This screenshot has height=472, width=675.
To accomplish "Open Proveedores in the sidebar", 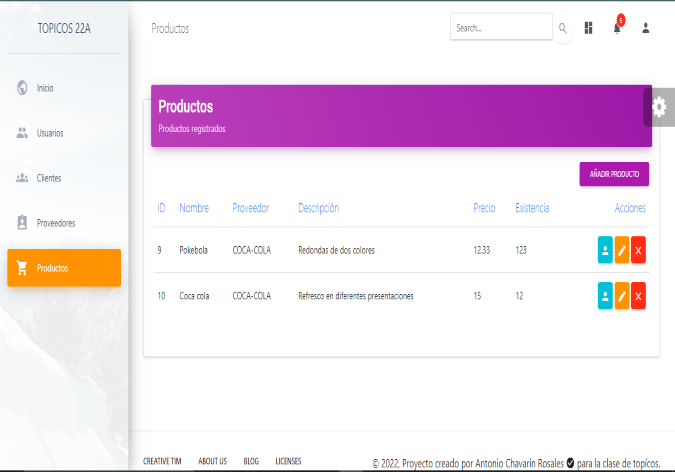I will (64, 223).
